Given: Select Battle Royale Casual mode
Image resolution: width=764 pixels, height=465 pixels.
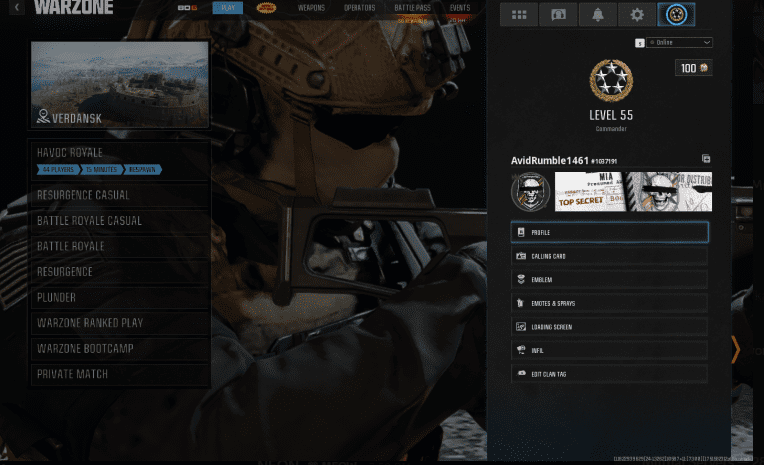Looking at the screenshot, I should (120, 221).
